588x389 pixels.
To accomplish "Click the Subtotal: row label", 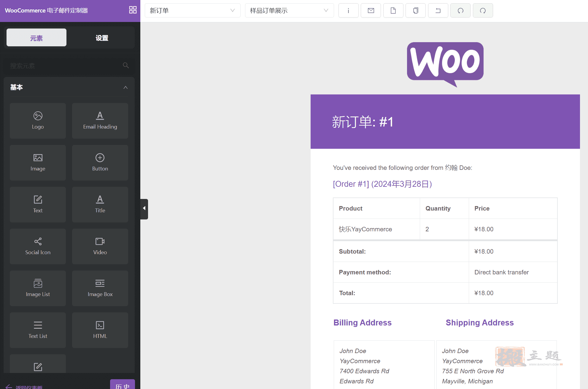I will pyautogui.click(x=352, y=252).
